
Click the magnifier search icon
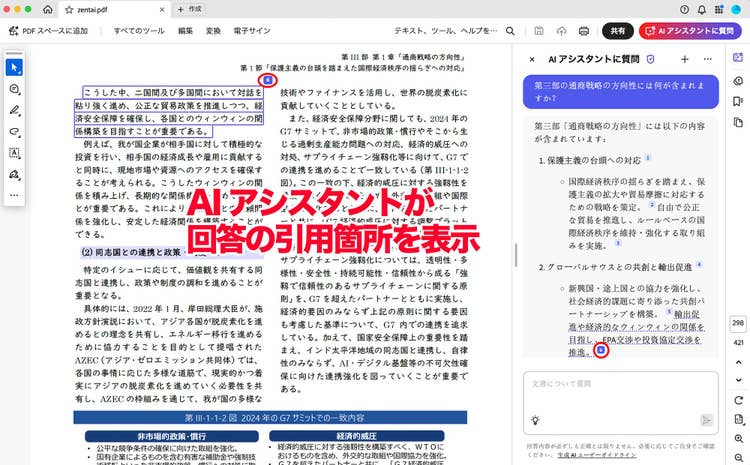coord(510,31)
